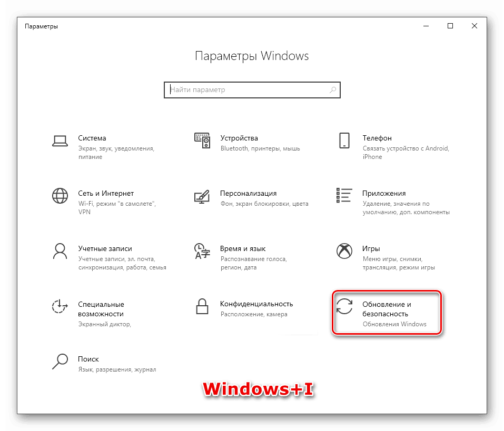Open the Приложения list icon
The image size is (504, 431).
tap(344, 195)
